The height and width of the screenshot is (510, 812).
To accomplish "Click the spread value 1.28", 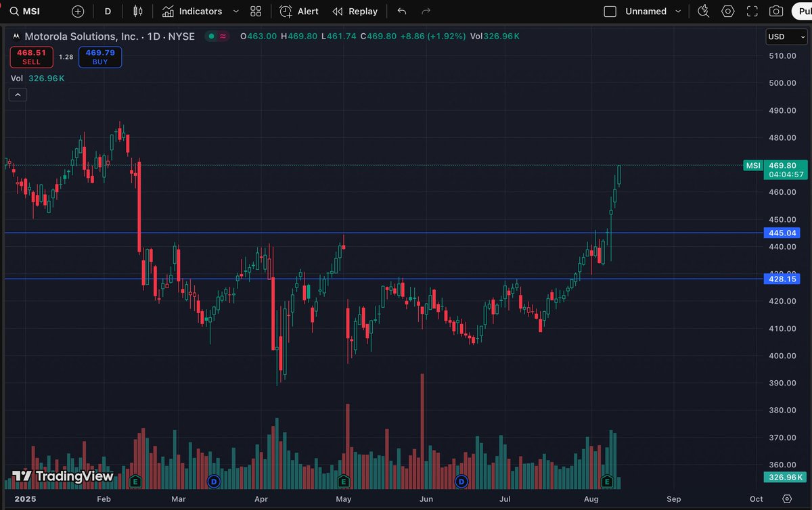I will coord(66,57).
